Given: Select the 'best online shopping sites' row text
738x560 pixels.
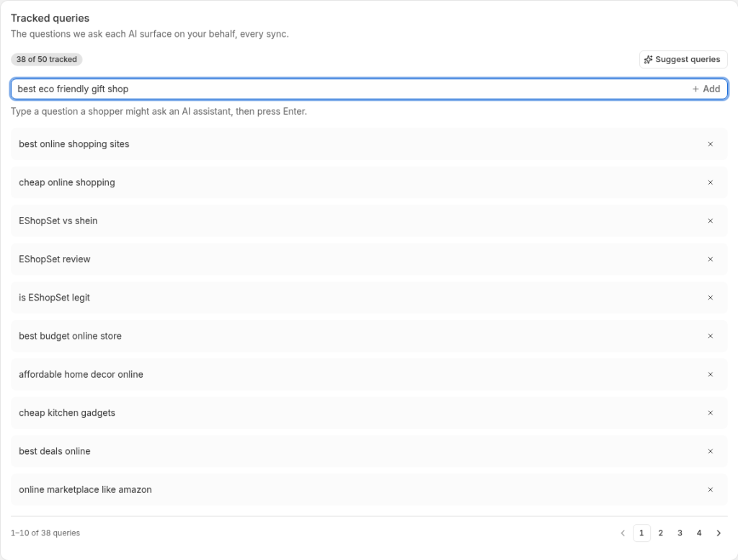Looking at the screenshot, I should [74, 144].
